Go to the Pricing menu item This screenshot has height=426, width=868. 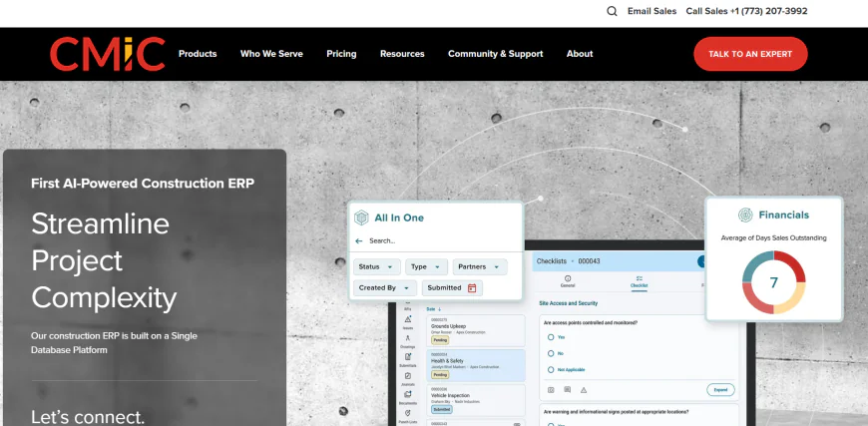pos(341,54)
